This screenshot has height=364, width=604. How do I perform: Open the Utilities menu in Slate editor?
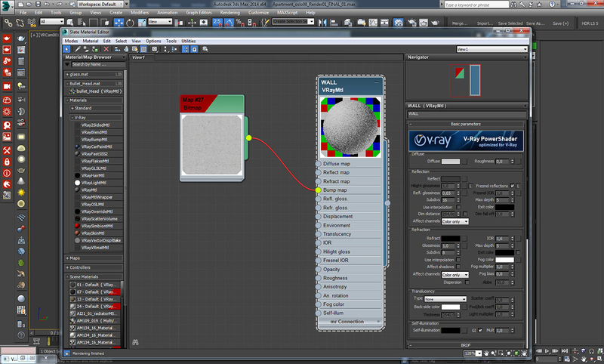[188, 41]
